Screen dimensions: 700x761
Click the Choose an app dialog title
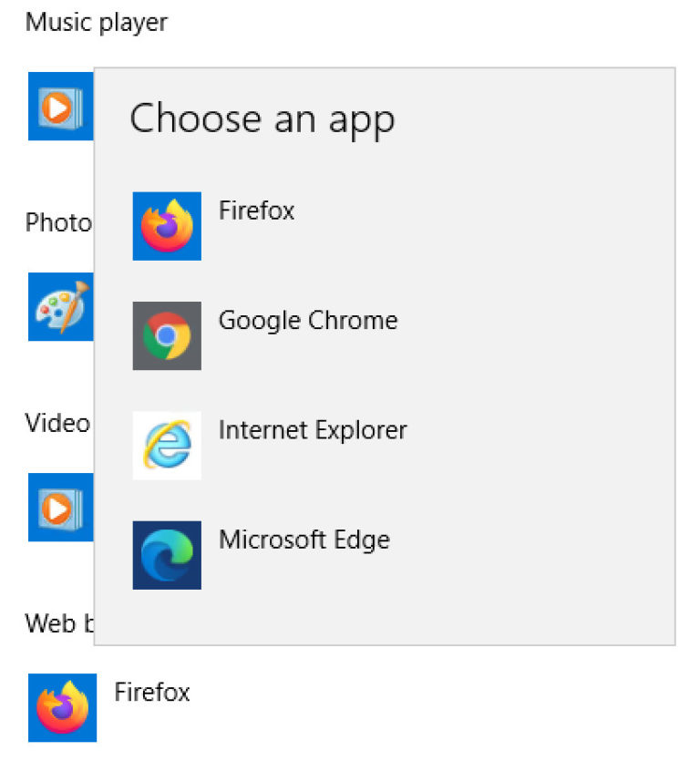point(262,118)
